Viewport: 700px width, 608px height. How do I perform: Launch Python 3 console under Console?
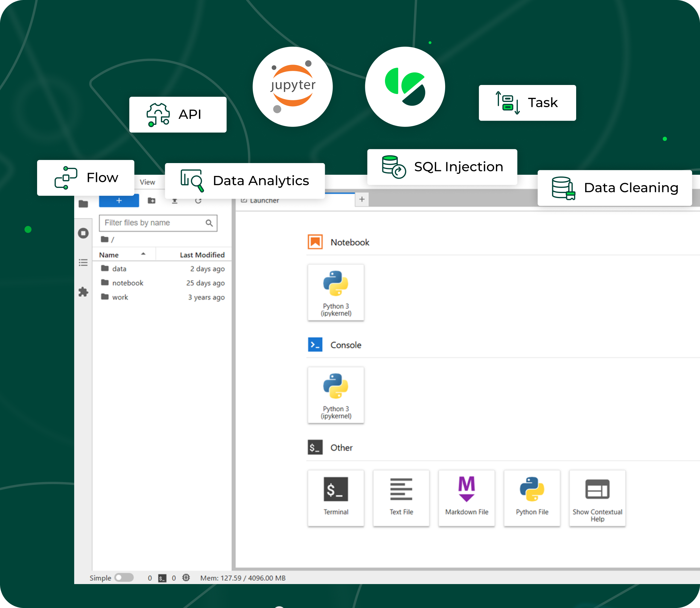coord(336,395)
